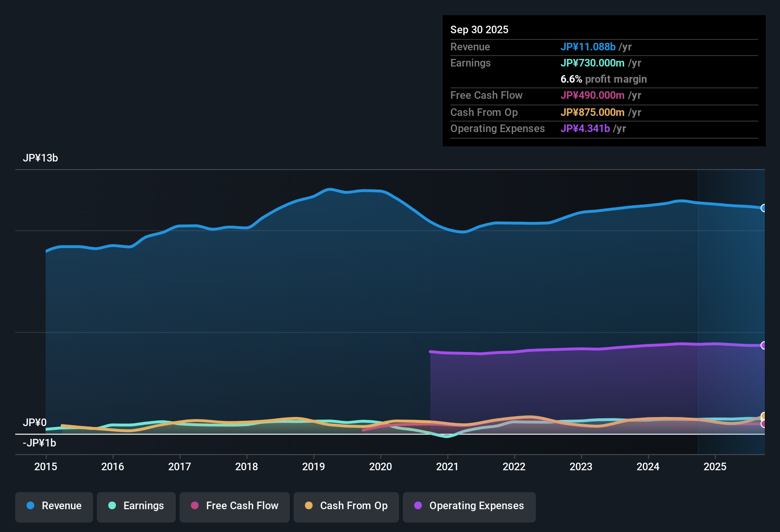Select the pink Free Cash Flow legend dot

(x=194, y=506)
